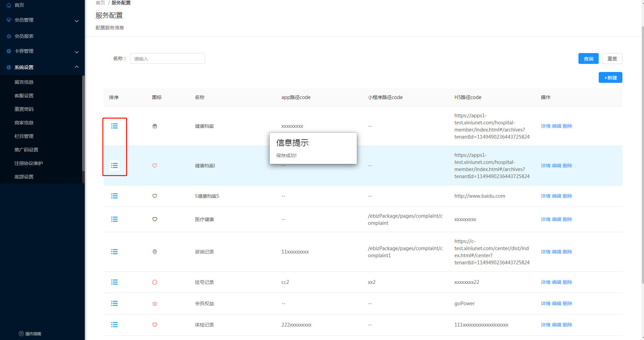Click 编辑 for 健康档案I row

coord(556,166)
